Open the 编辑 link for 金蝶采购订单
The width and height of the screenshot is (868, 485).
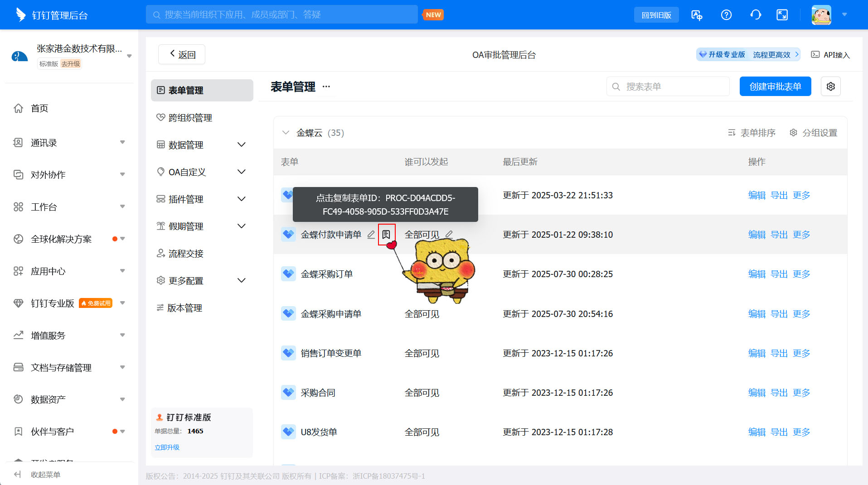click(756, 274)
